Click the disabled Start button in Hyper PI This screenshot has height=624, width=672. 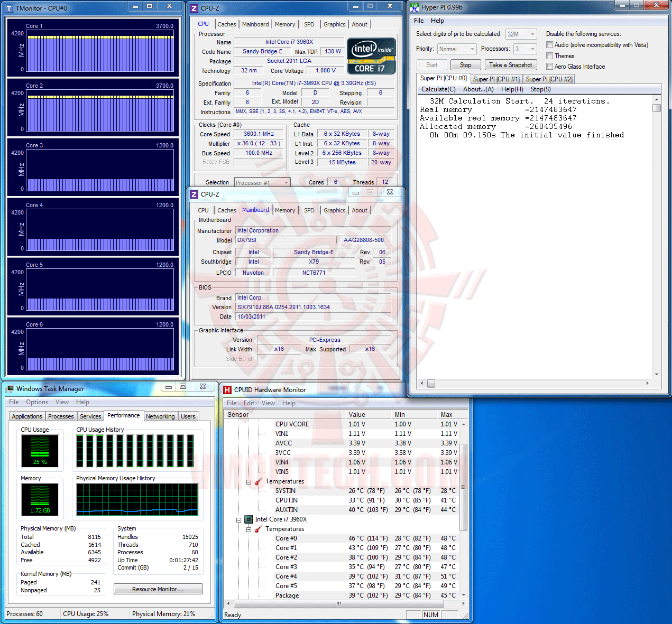point(431,65)
